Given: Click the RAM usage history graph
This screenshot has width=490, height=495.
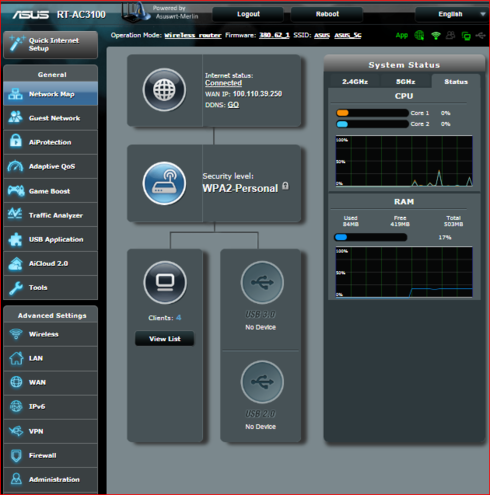Looking at the screenshot, I should pyautogui.click(x=404, y=272).
